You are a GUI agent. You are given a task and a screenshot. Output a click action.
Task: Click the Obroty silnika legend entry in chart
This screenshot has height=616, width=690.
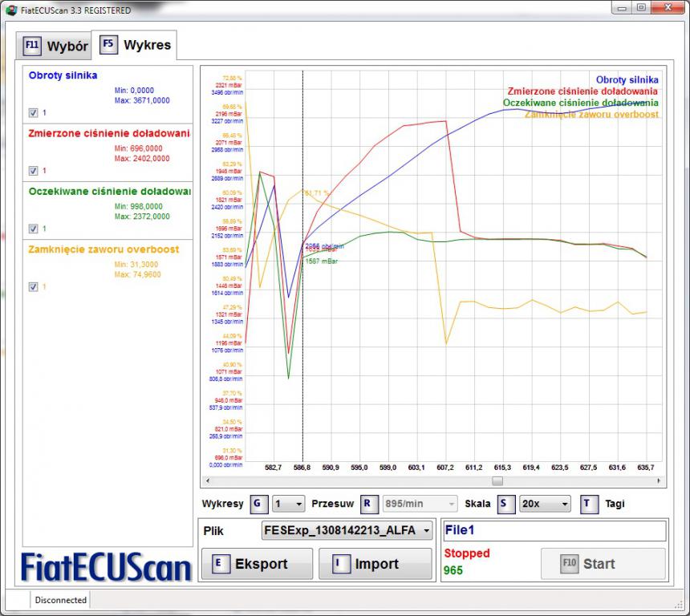coord(627,80)
